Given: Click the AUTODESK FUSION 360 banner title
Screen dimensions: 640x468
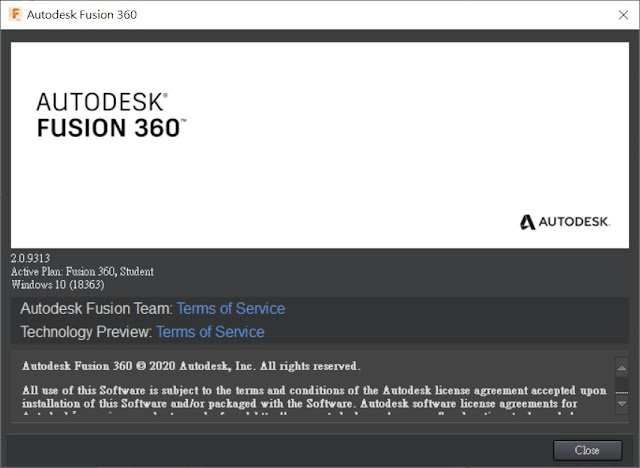Looking at the screenshot, I should click(x=111, y=115).
